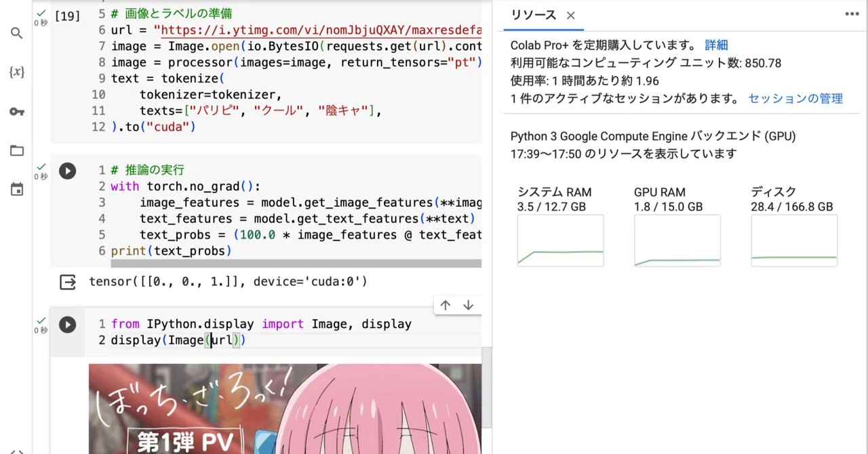The width and height of the screenshot is (868, 454).
Task: Run the IPython display image cell
Action: pyautogui.click(x=67, y=325)
